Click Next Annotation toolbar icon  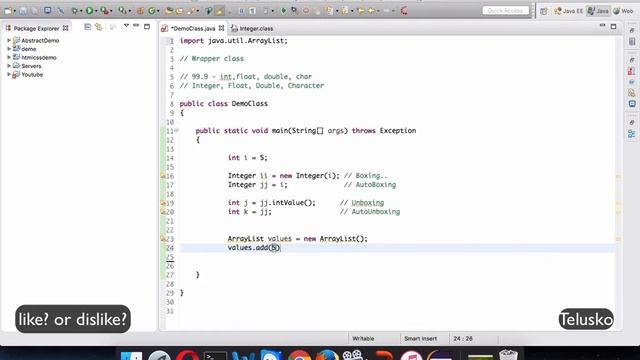point(329,11)
